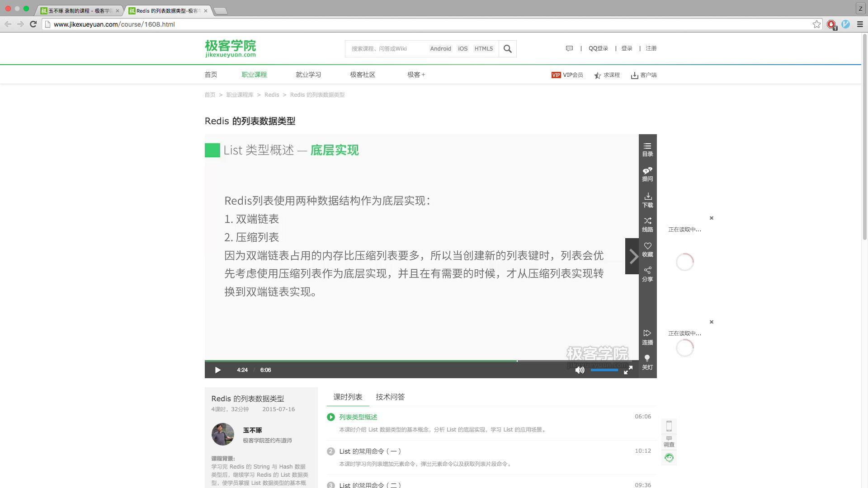Click the search magnifier icon

[x=507, y=49]
